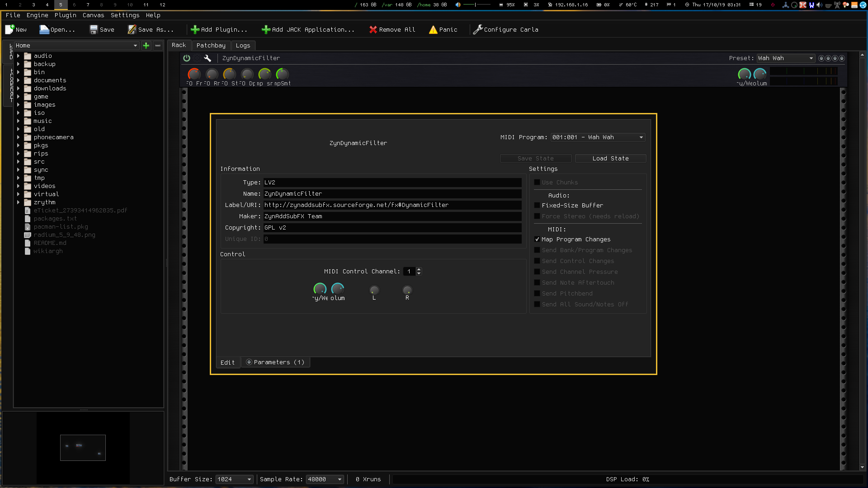Viewport: 868px width, 488px height.
Task: Increase MIDI Control Channel with up arrow
Action: pyautogui.click(x=419, y=269)
